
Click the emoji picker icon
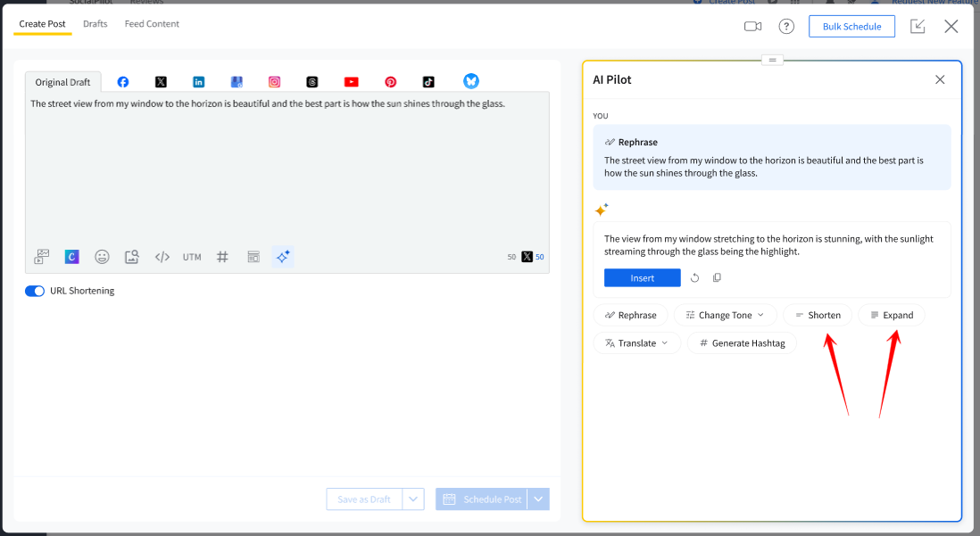103,257
